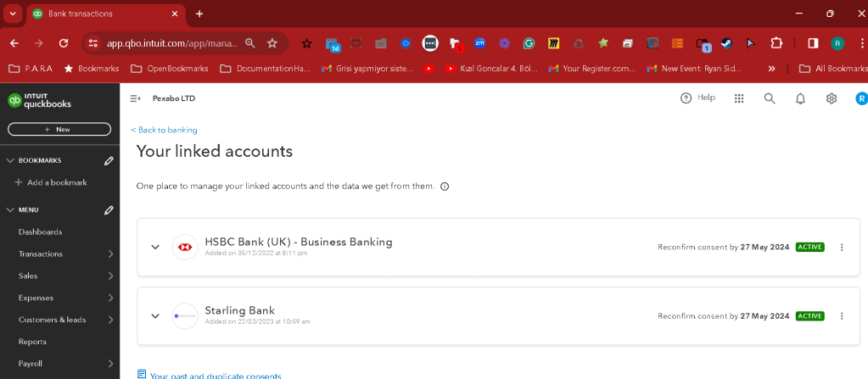The height and width of the screenshot is (379, 868).
Task: Click Back to banking link
Action: [x=164, y=130]
